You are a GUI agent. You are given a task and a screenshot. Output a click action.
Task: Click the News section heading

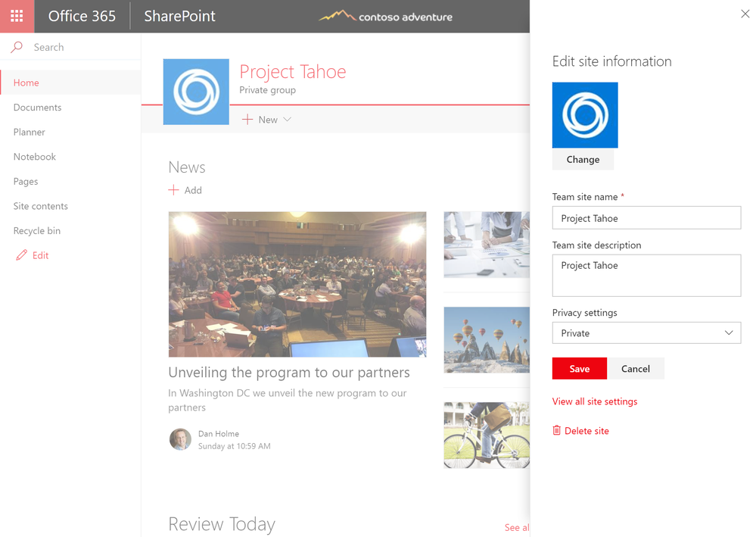point(187,167)
